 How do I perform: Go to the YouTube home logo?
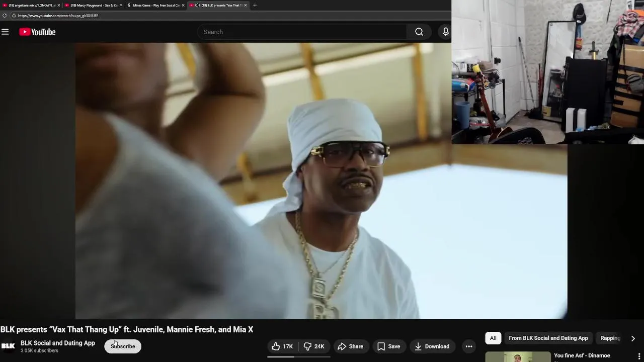[x=37, y=32]
